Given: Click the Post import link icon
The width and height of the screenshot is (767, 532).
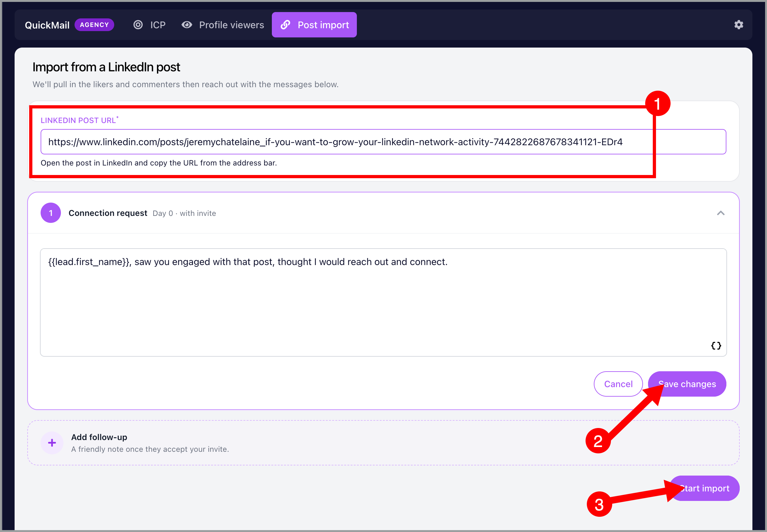Looking at the screenshot, I should point(285,25).
